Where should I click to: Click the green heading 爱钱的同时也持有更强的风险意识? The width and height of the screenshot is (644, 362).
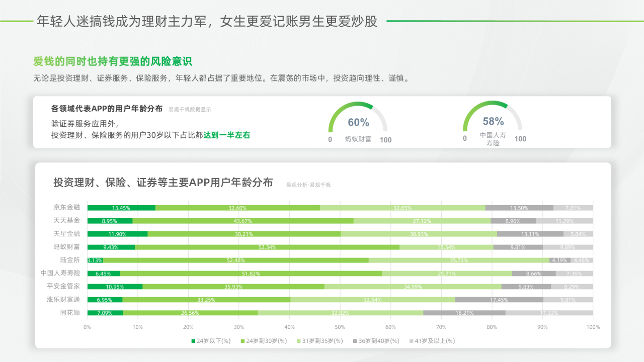tap(113, 61)
